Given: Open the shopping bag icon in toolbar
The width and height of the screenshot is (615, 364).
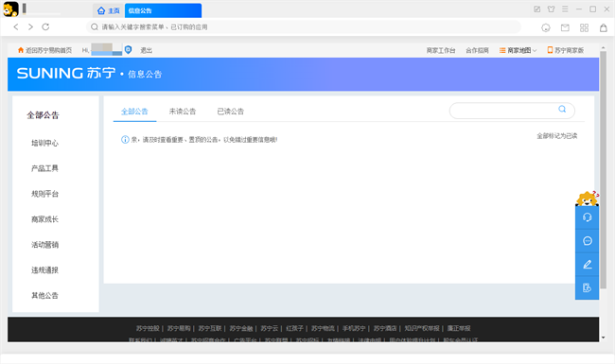Looking at the screenshot, I should 604,27.
